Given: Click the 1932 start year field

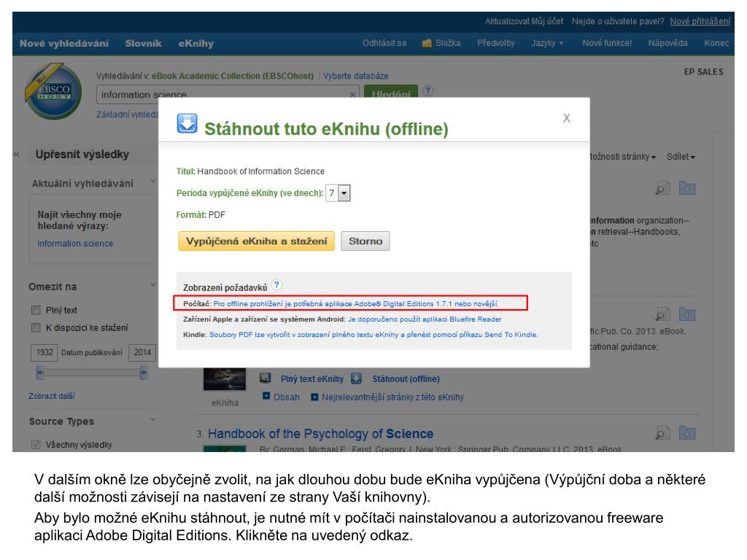Looking at the screenshot, I should [44, 352].
